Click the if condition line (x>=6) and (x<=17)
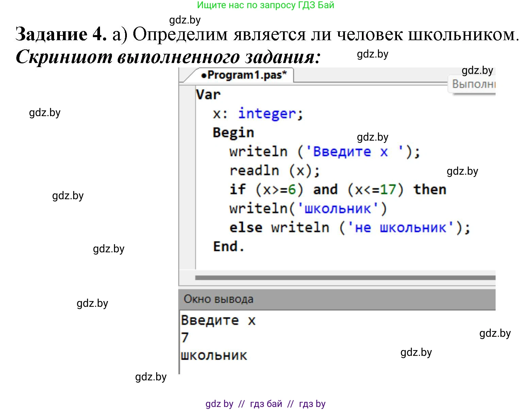The image size is (532, 410). (337, 189)
